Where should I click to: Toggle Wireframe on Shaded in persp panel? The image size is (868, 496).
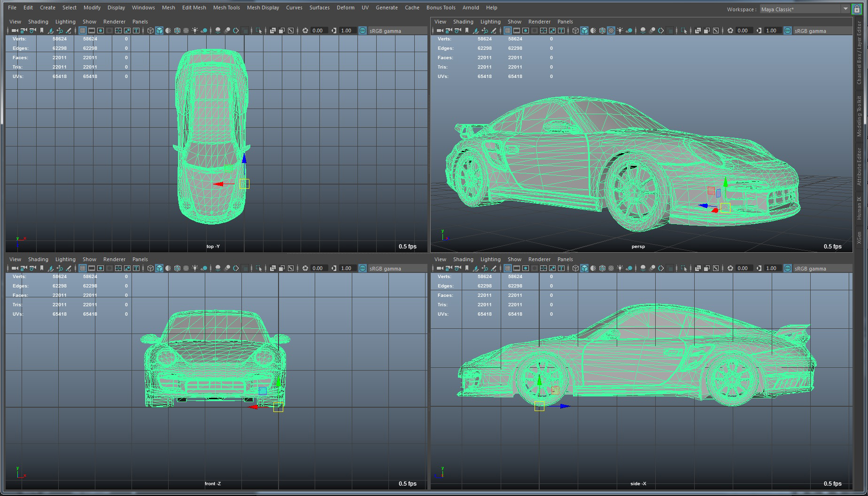click(602, 31)
